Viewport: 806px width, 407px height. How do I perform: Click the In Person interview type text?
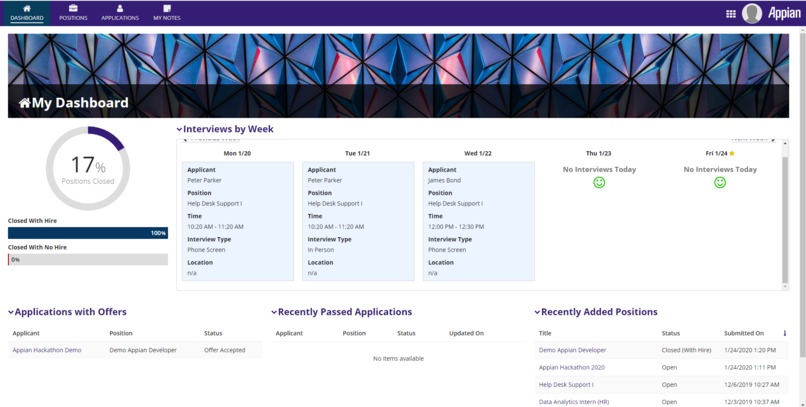coord(321,250)
